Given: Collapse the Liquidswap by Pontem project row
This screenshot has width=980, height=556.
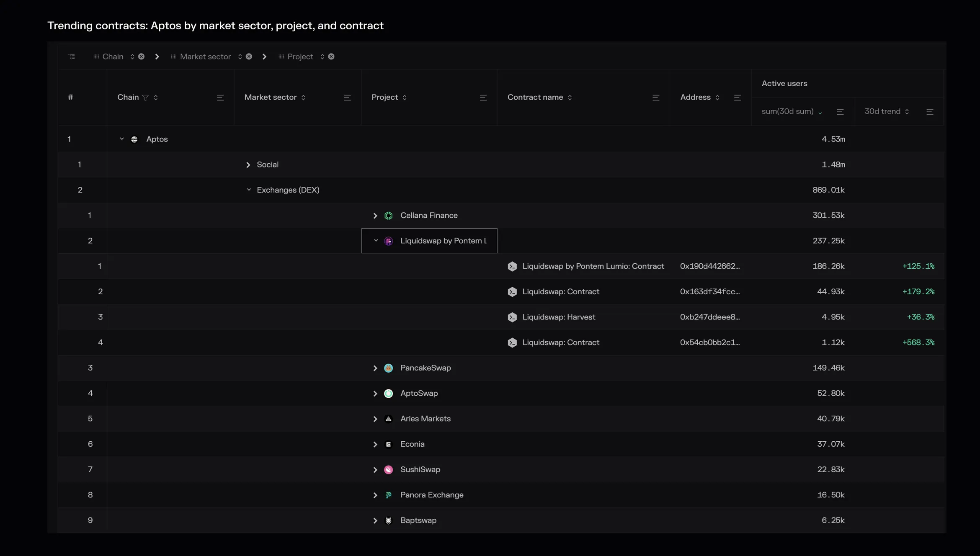Looking at the screenshot, I should [x=376, y=241].
